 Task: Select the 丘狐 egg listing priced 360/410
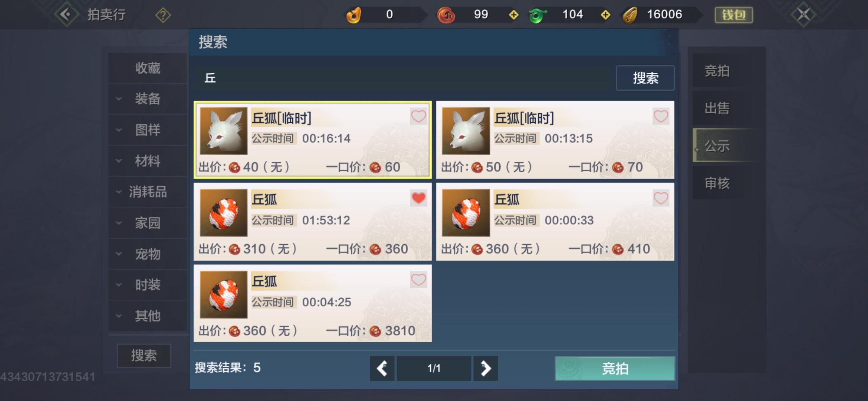point(555,222)
